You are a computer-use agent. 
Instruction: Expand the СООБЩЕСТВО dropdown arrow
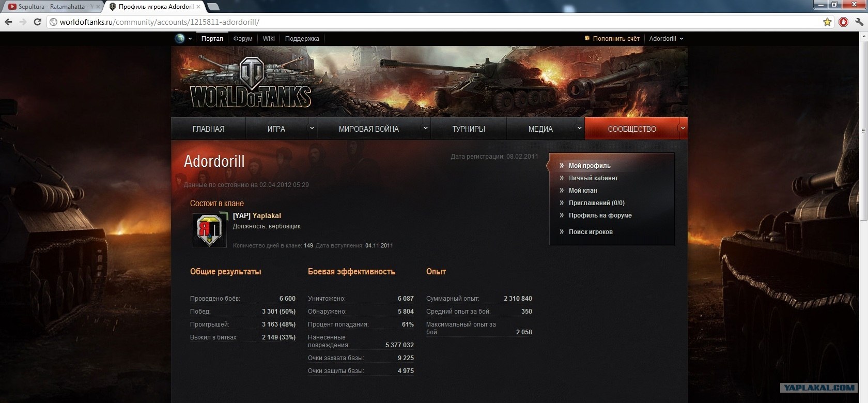(x=683, y=128)
